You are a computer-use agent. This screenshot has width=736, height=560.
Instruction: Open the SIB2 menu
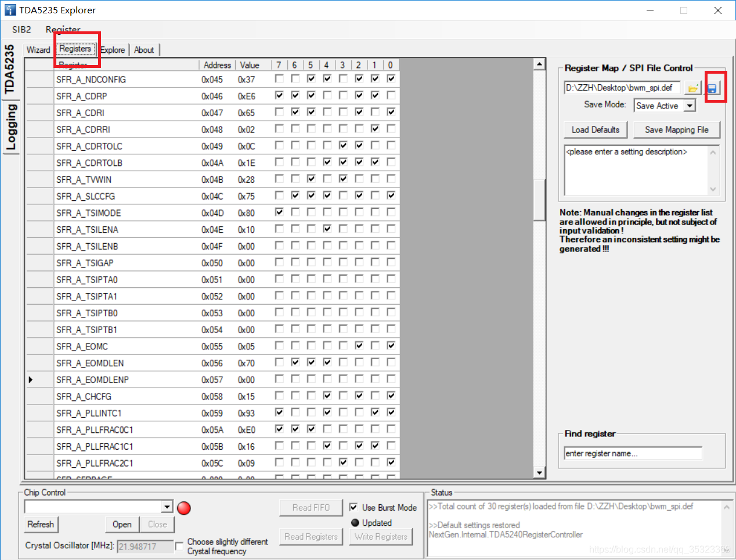pyautogui.click(x=21, y=30)
